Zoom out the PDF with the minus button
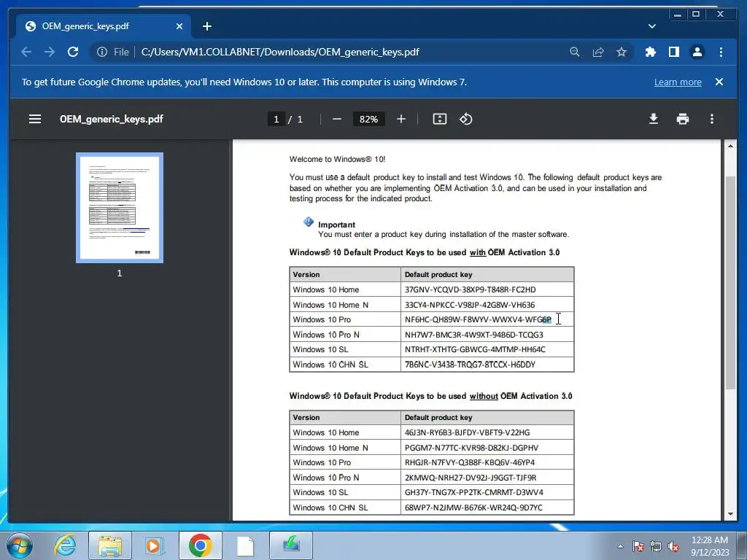Image resolution: width=747 pixels, height=560 pixels. point(337,119)
